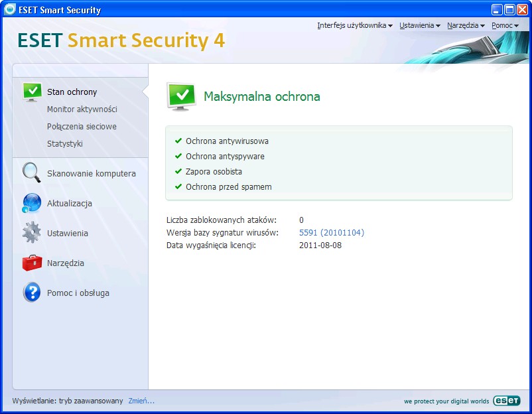This screenshot has height=414, width=532.
Task: Close the ESET Smart Security window
Action: tap(522, 9)
